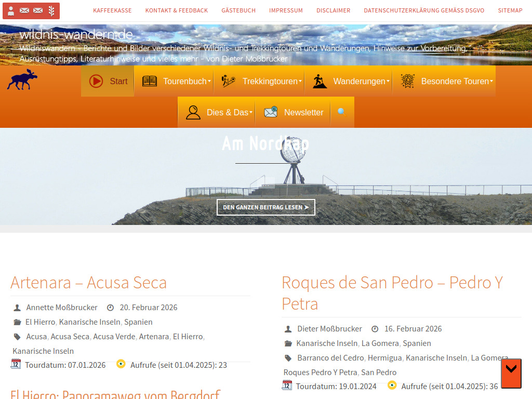Click the magnifying glass search icon
This screenshot has height=399, width=532.
click(x=342, y=112)
